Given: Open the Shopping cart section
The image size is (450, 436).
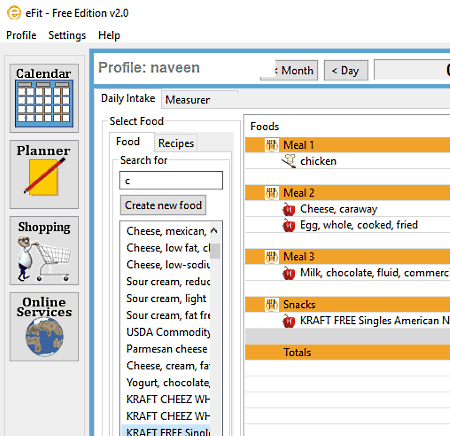Looking at the screenshot, I should click(44, 250).
